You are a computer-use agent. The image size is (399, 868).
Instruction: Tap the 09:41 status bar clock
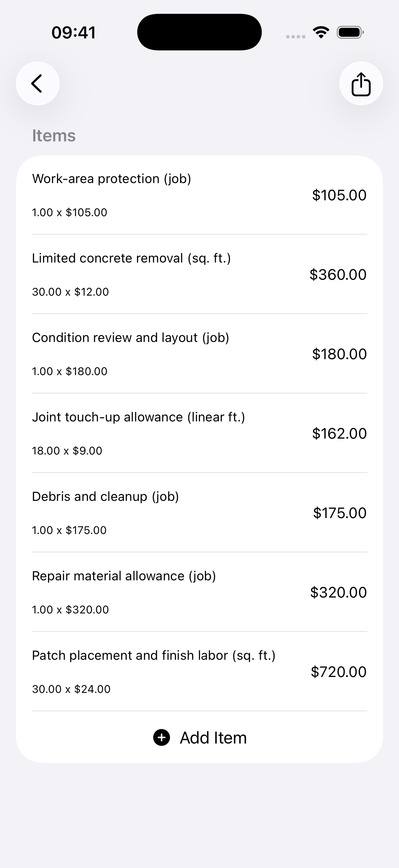[x=73, y=33]
